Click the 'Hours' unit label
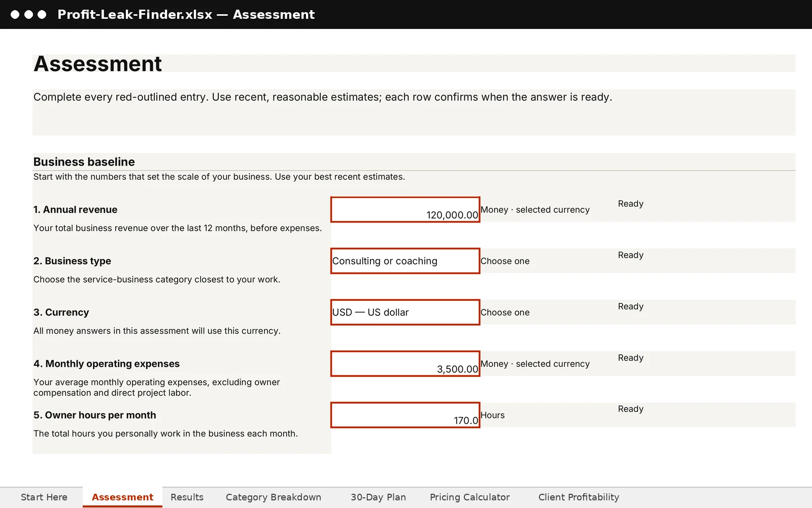 (492, 415)
